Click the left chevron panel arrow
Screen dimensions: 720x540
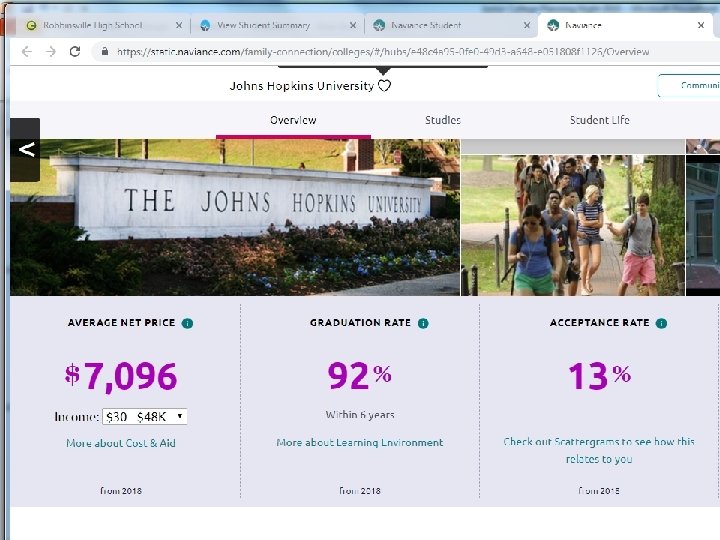[25, 149]
